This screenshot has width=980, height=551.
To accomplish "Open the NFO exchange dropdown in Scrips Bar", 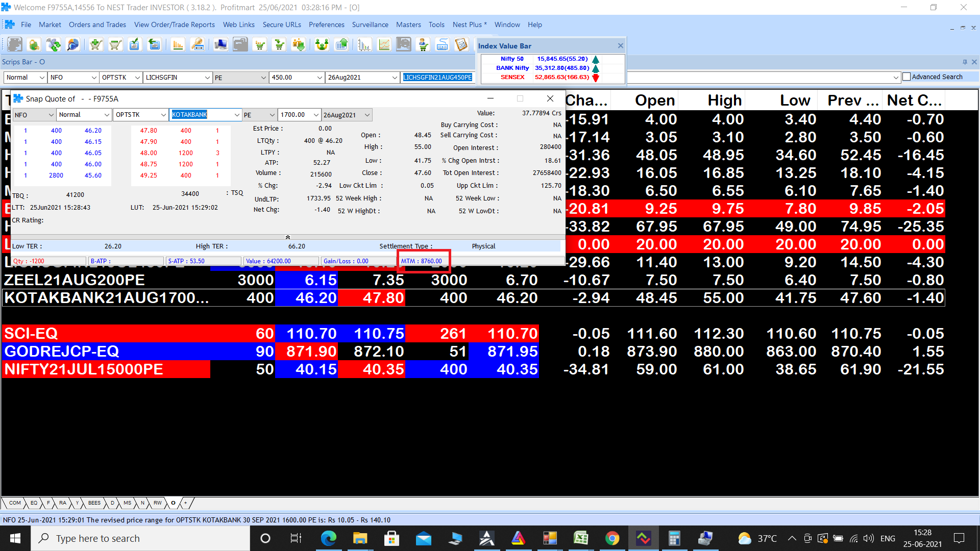I will click(94, 78).
